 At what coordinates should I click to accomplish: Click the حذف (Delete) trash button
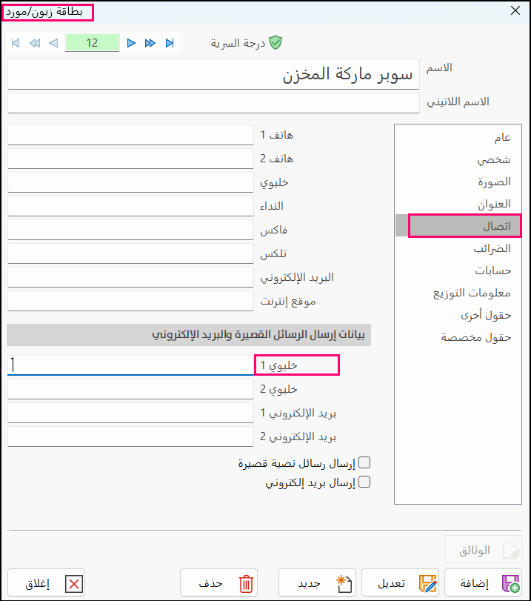[x=219, y=584]
